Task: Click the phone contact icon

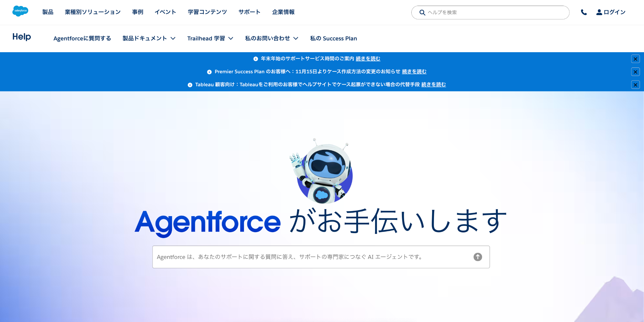Action: point(584,12)
